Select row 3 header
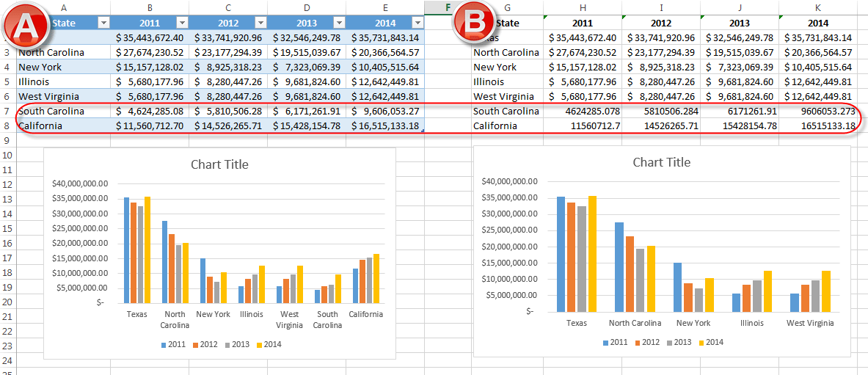 click(8, 53)
